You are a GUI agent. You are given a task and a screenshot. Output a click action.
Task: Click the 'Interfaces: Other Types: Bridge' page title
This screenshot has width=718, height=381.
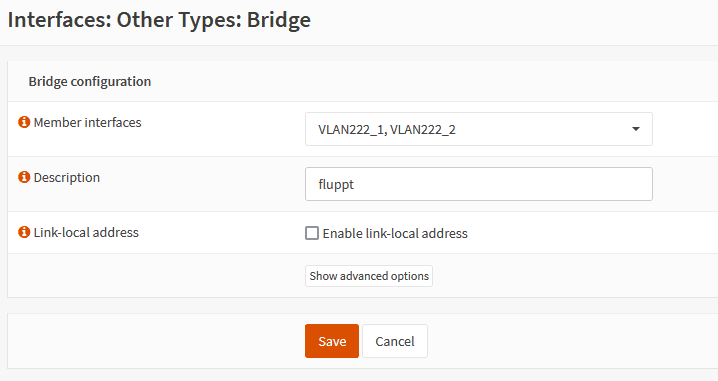[159, 20]
